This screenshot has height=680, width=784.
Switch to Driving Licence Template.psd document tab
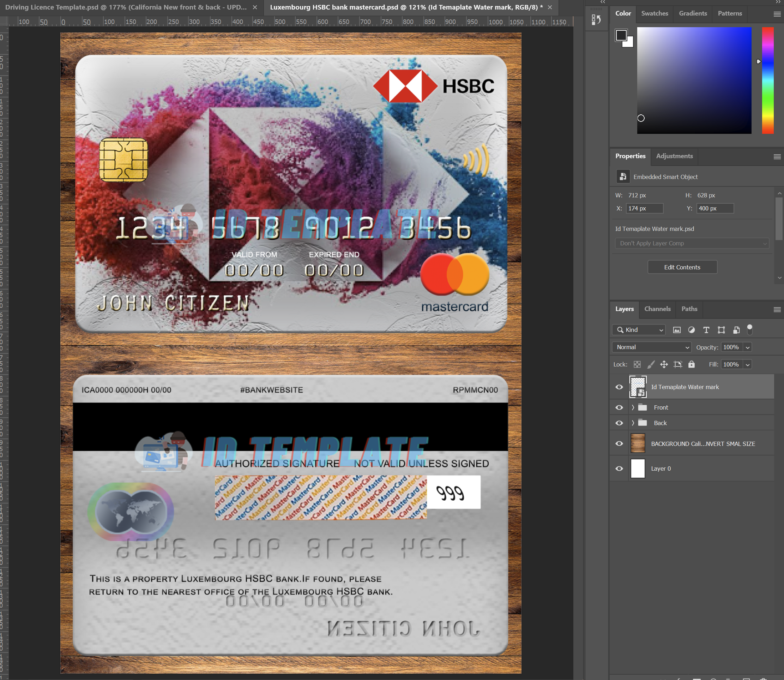pyautogui.click(x=126, y=7)
